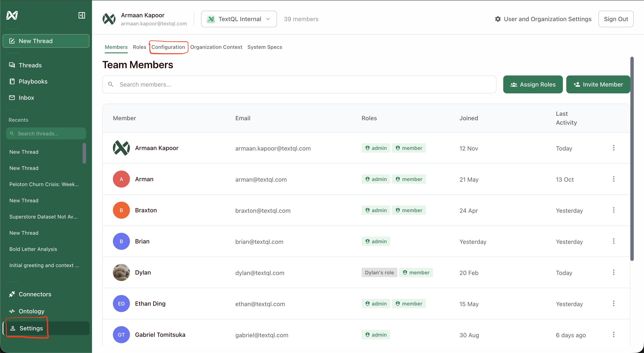Open three-dot menu for Brian's row
This screenshot has width=644, height=353.
tap(614, 241)
